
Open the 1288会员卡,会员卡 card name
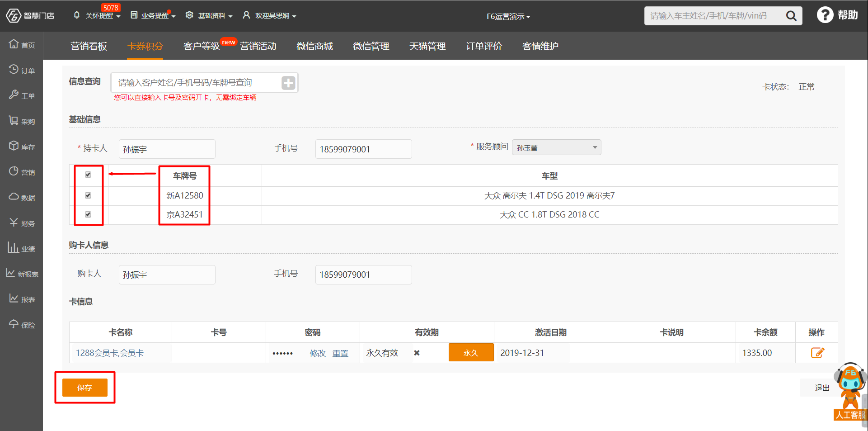(x=110, y=353)
